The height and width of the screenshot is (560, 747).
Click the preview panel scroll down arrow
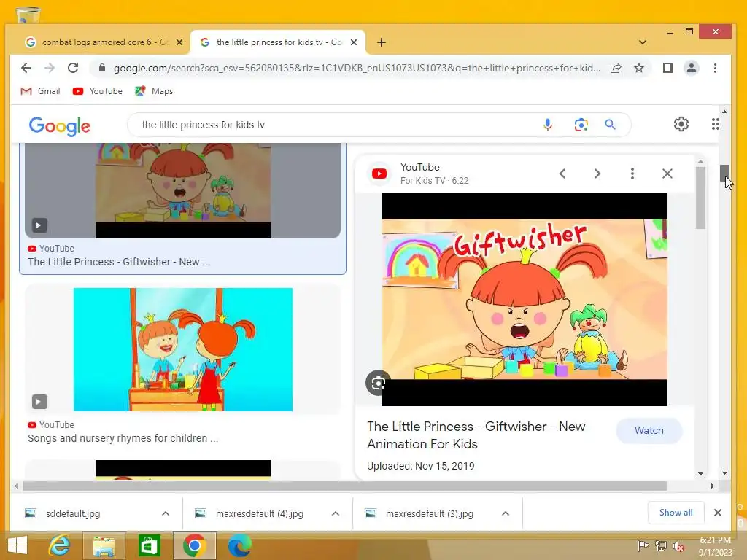pyautogui.click(x=700, y=474)
